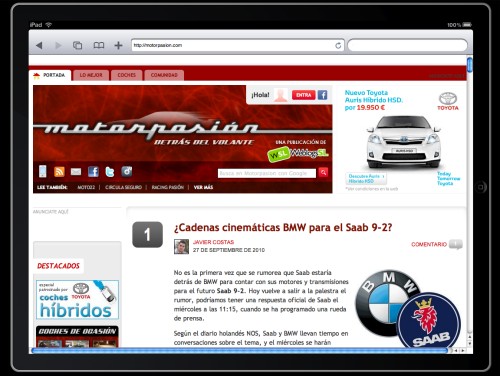Image resolution: width=500 pixels, height=376 pixels.
Task: Select the Portada tab
Action: (x=50, y=75)
